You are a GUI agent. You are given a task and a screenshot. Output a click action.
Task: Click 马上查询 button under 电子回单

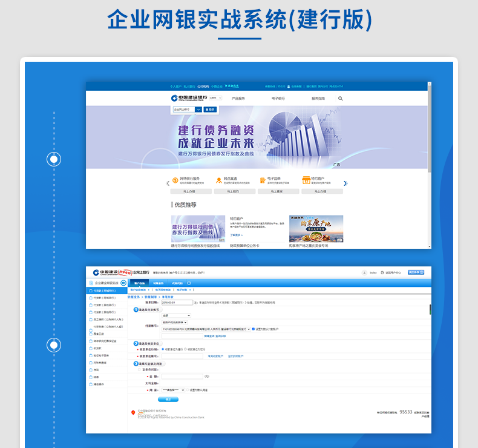[278, 191]
